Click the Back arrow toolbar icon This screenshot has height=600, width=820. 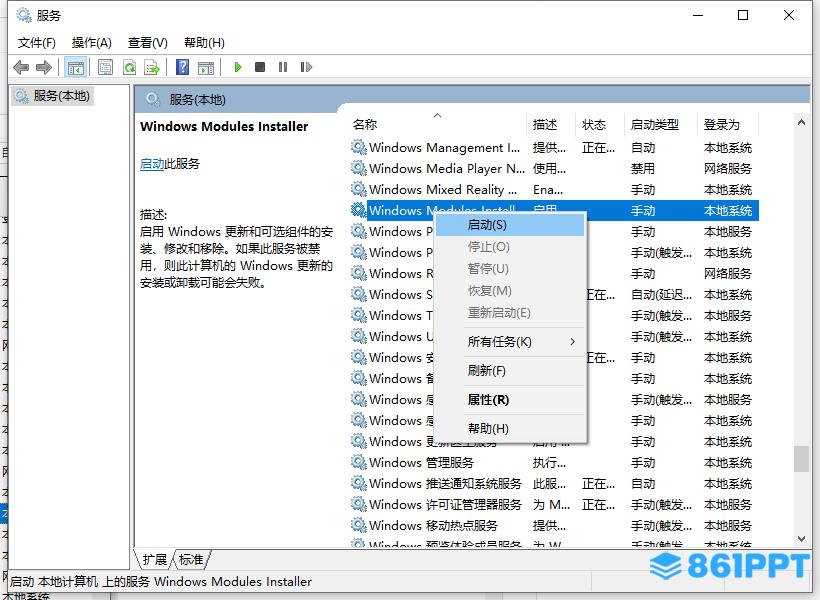(21, 67)
